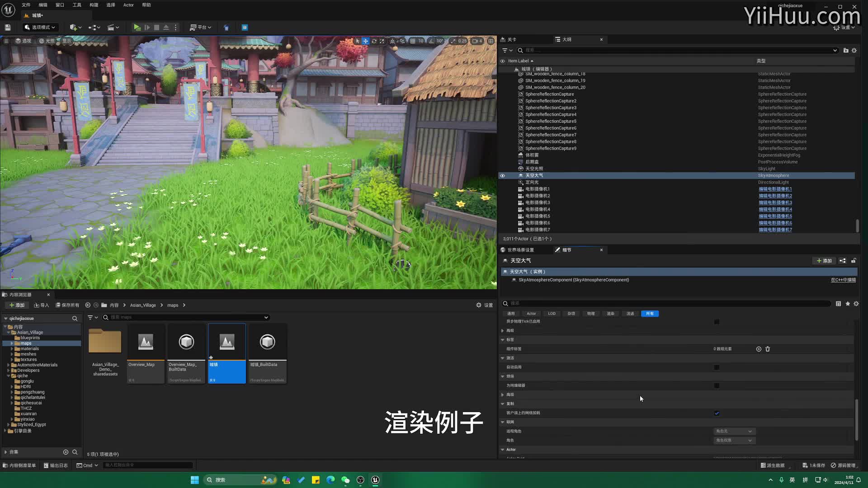Viewport: 868px width, 488px height.
Task: Switch to the 大纲 outliner tab
Action: [x=566, y=40]
